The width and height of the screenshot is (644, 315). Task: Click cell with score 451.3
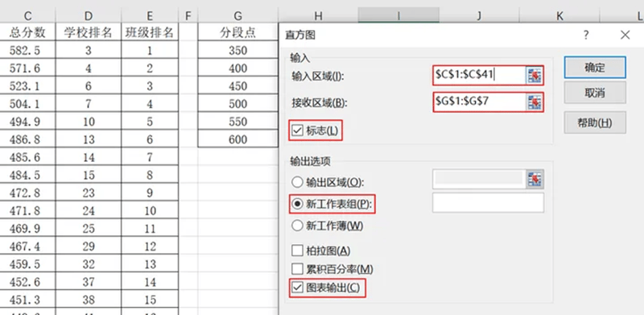point(27,299)
